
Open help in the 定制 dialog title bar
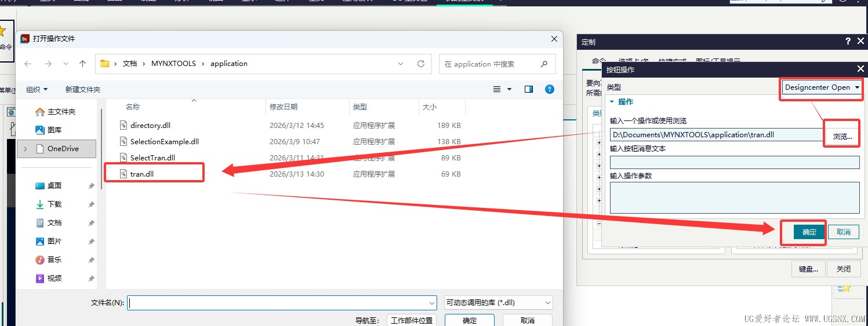(848, 42)
